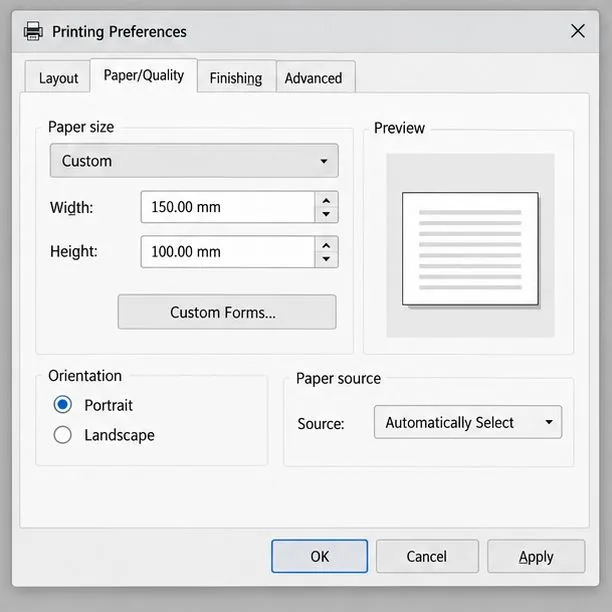Decrease Height with the down arrow
The height and width of the screenshot is (612, 612).
pos(326,259)
